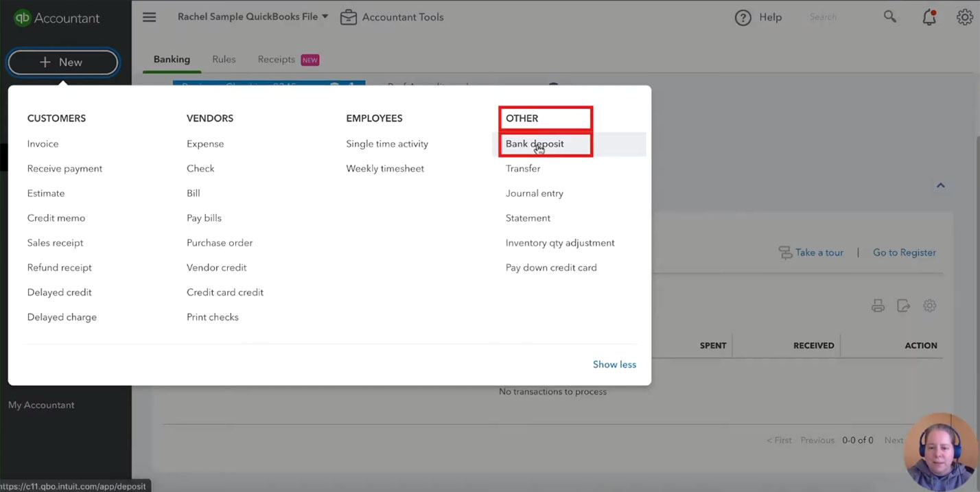Screen dimensions: 980x492
Task: Click the presenter webcam thumbnail
Action: tap(940, 452)
